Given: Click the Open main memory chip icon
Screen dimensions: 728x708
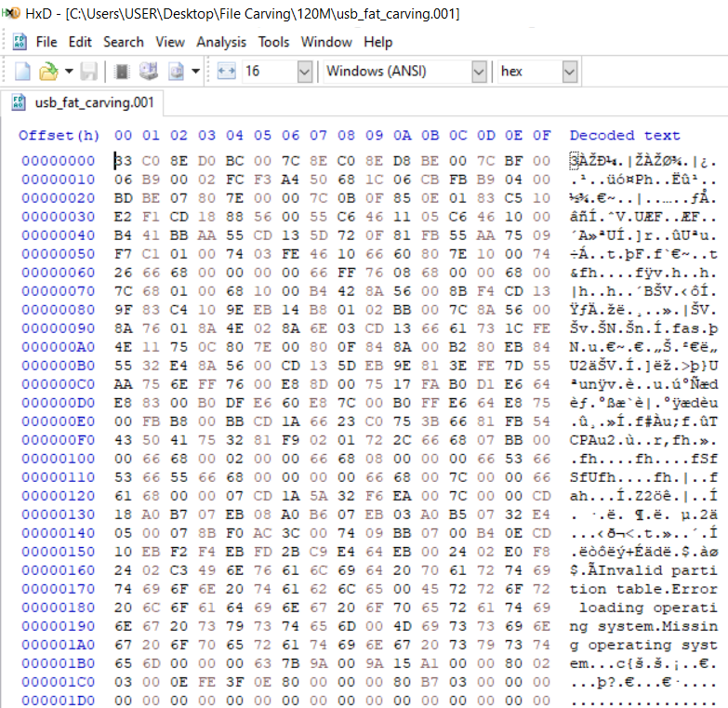Looking at the screenshot, I should pos(122,72).
